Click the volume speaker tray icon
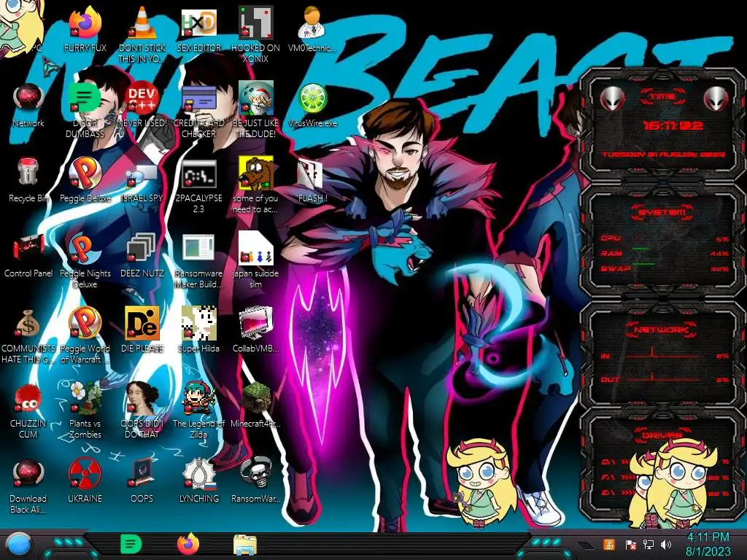Image resolution: width=747 pixels, height=560 pixels. 667,544
